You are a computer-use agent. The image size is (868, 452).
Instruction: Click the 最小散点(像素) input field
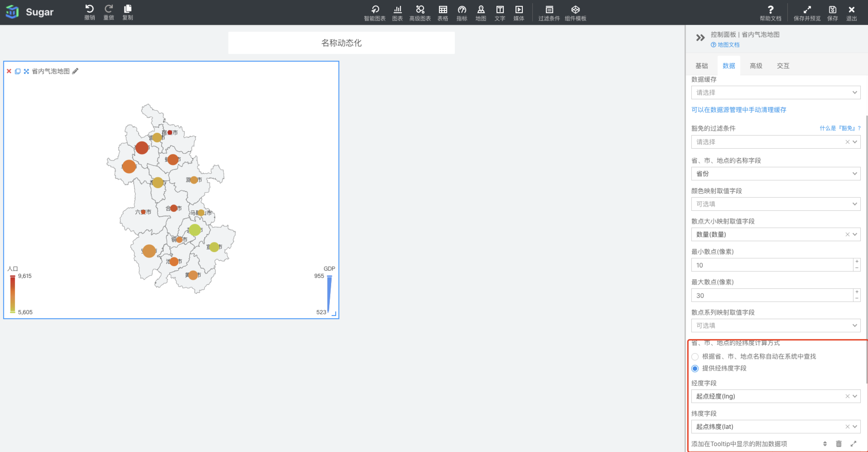click(x=772, y=265)
